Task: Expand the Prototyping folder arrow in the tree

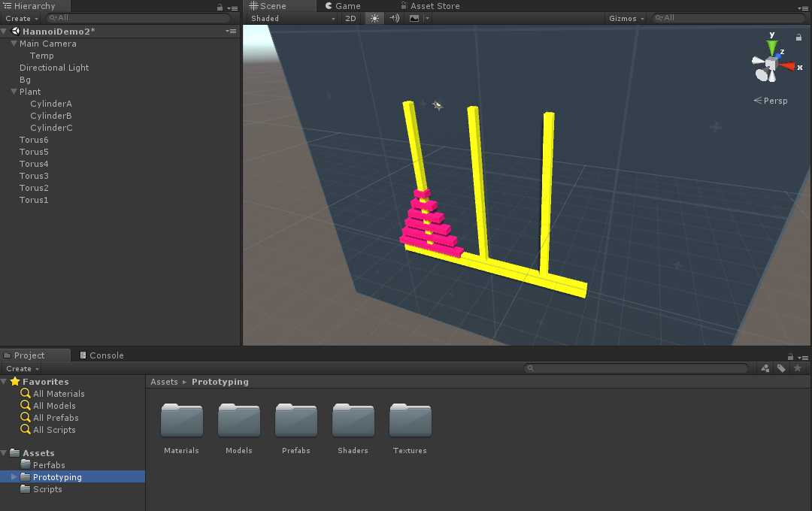Action: 14,477
